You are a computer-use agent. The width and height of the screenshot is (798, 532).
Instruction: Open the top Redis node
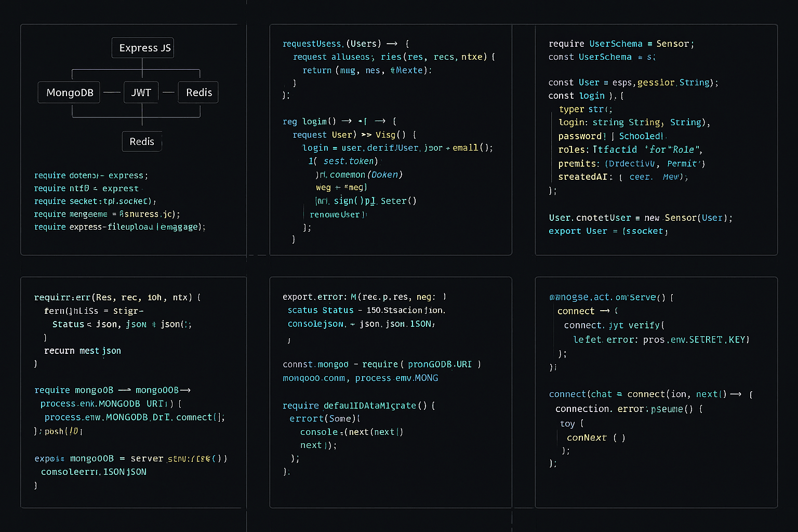tap(198, 92)
